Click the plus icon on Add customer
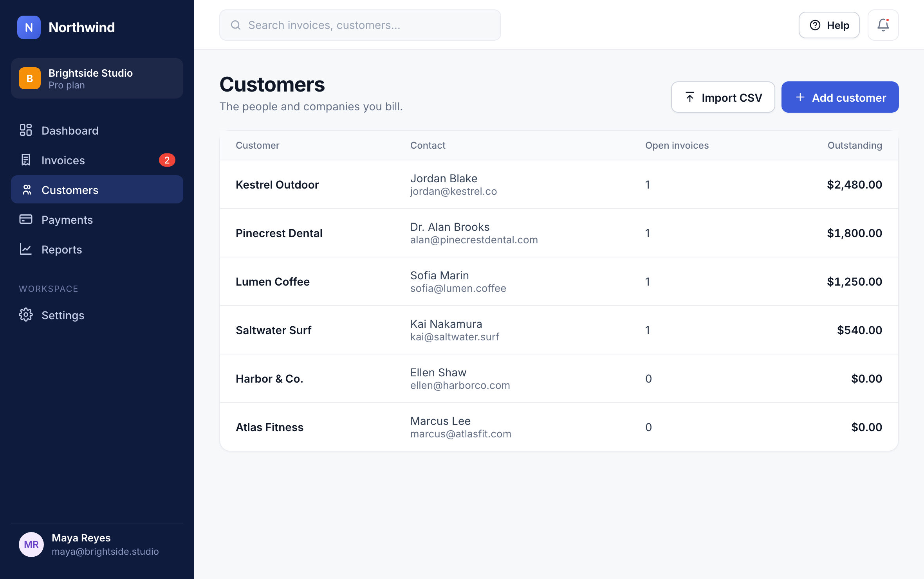 pyautogui.click(x=800, y=97)
